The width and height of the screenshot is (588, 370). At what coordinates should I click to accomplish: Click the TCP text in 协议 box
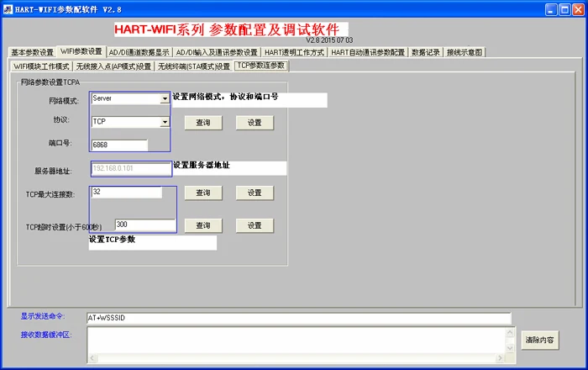pyautogui.click(x=99, y=122)
